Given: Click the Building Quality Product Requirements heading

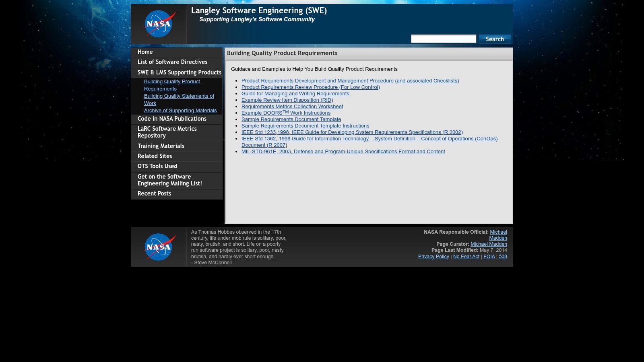Looking at the screenshot, I should point(282,53).
